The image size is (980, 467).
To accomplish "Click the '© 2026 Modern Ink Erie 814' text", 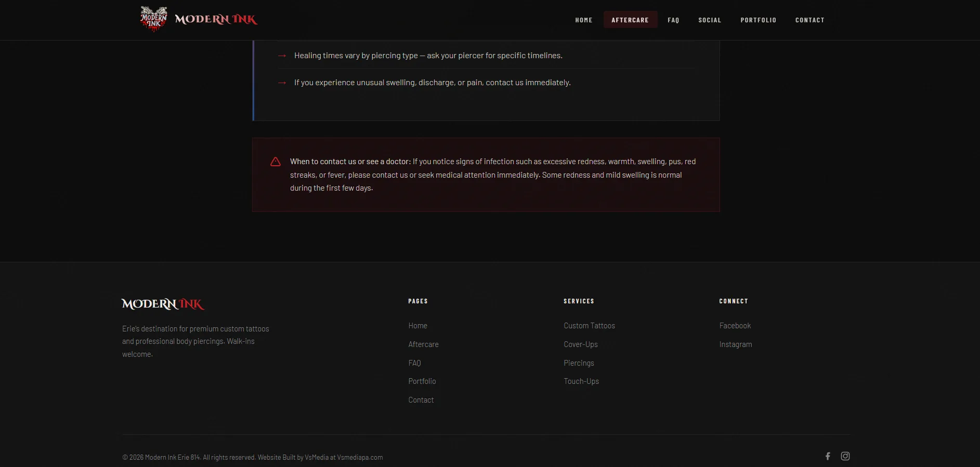I will pos(161,458).
